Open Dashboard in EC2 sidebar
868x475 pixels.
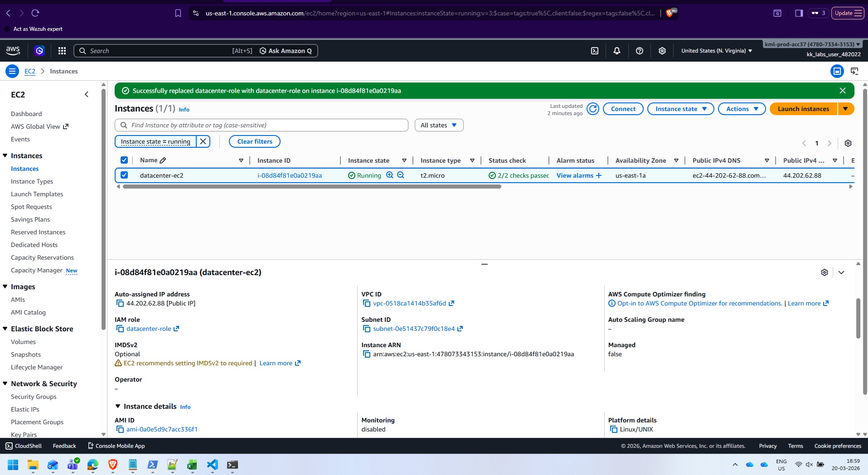[x=26, y=114]
